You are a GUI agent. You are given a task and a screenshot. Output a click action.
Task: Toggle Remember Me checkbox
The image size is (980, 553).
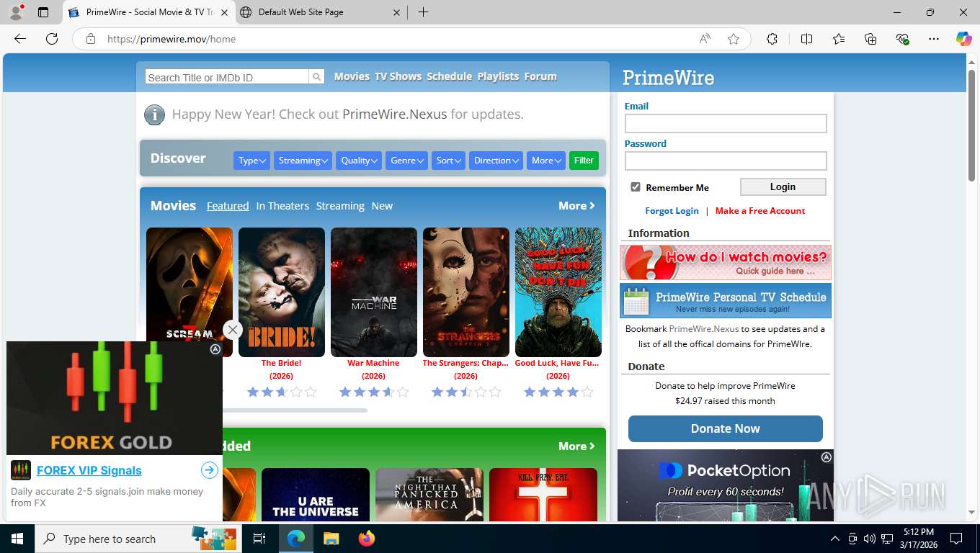pyautogui.click(x=636, y=187)
